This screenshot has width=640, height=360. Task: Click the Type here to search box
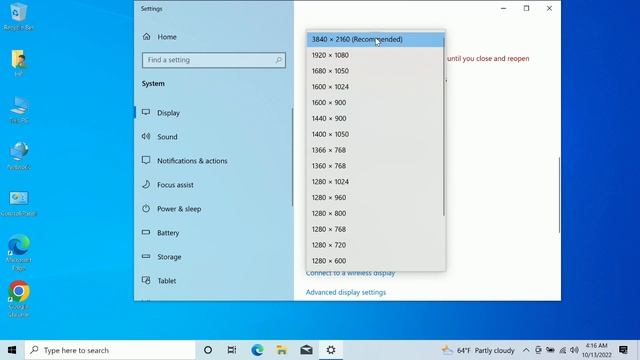coord(110,350)
